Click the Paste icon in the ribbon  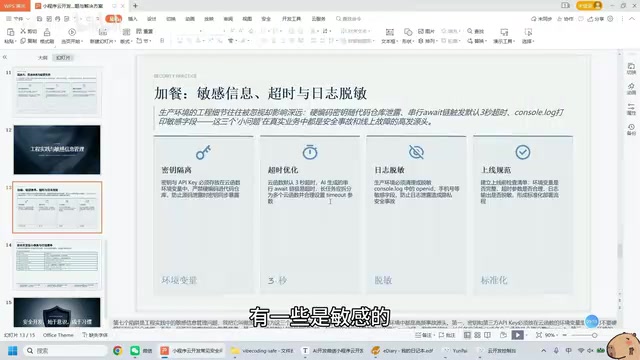tap(11, 32)
